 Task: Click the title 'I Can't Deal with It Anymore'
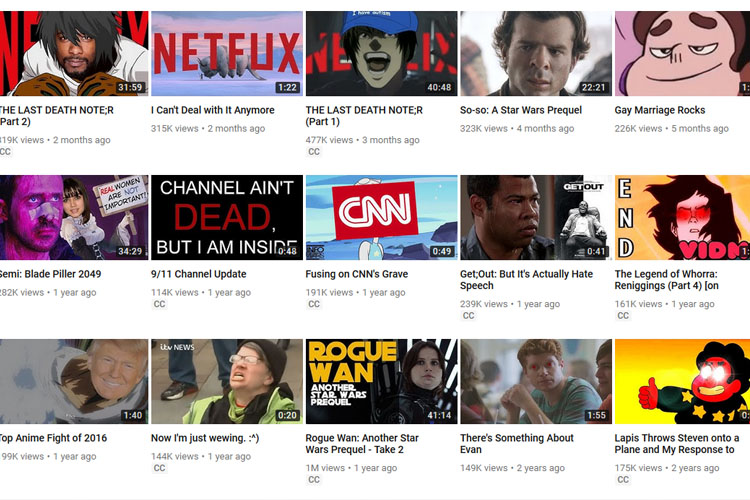[213, 110]
